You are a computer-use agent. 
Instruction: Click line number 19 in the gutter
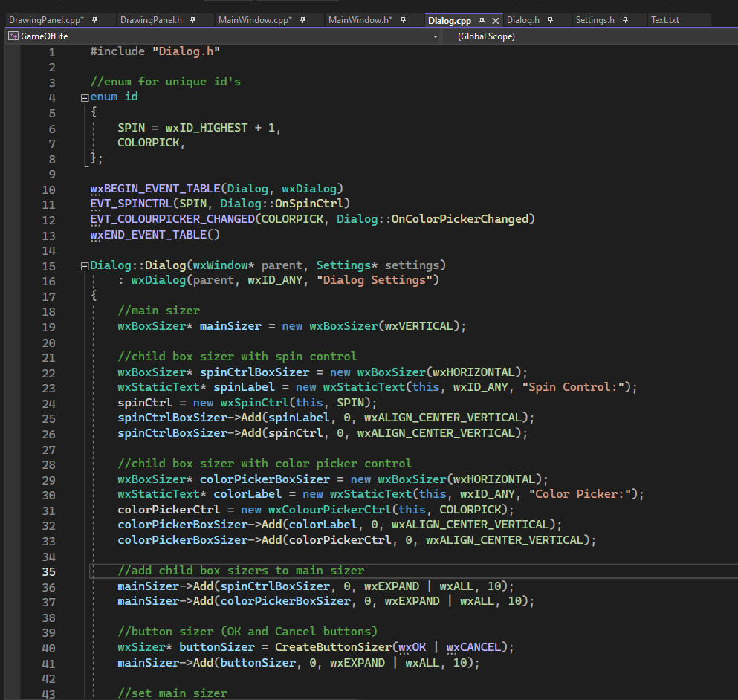click(x=48, y=327)
